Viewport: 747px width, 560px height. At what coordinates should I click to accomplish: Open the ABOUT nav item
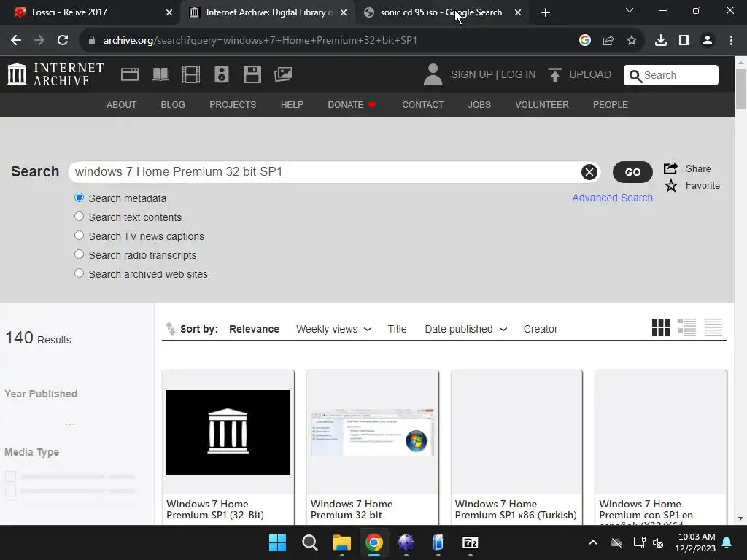click(122, 105)
